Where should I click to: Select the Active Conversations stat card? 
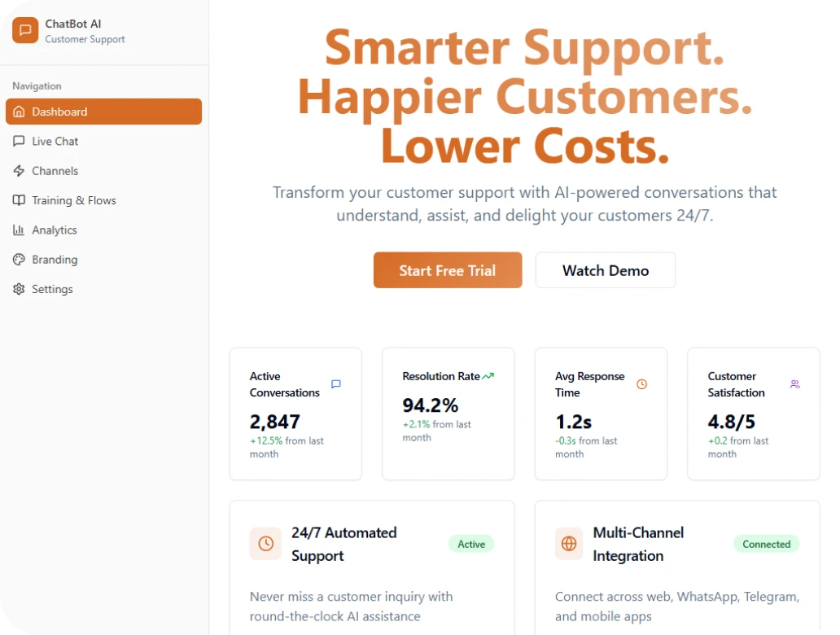click(x=295, y=414)
